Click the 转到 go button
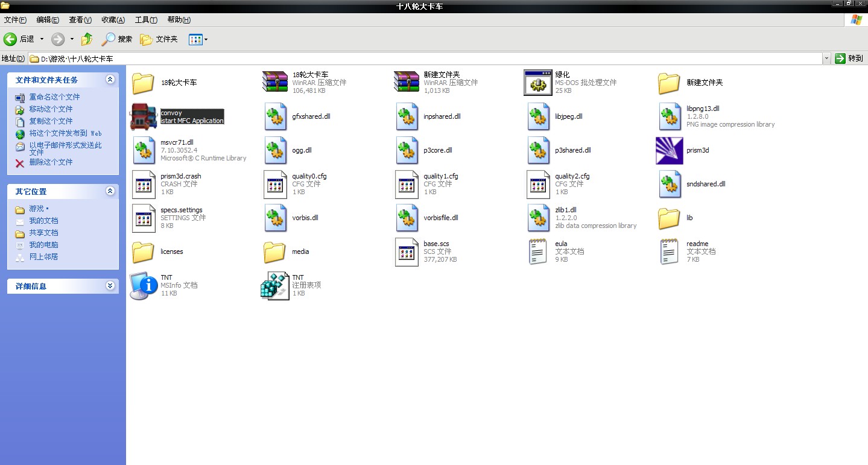This screenshot has height=465, width=868. [849, 59]
